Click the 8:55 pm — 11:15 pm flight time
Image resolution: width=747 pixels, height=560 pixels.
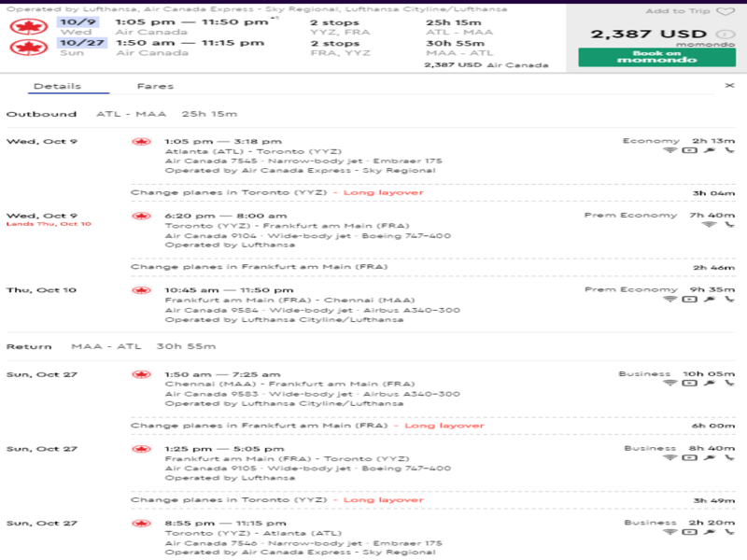225,524
